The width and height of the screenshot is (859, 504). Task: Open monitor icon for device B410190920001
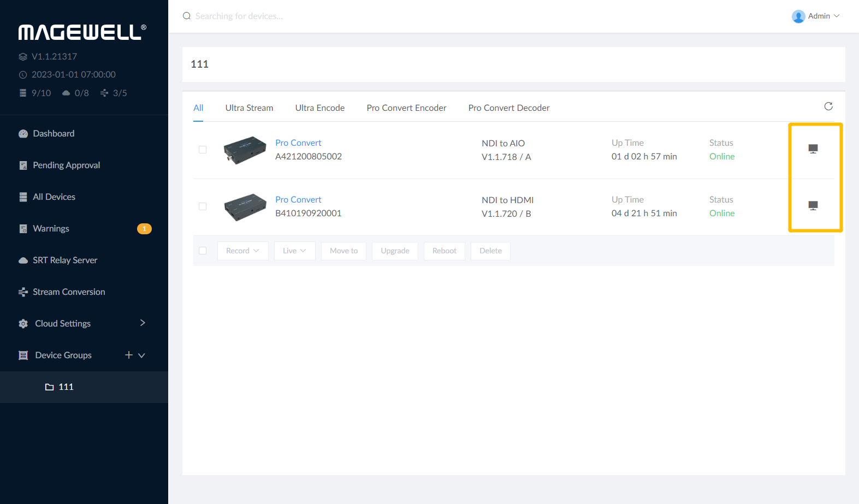[813, 206]
